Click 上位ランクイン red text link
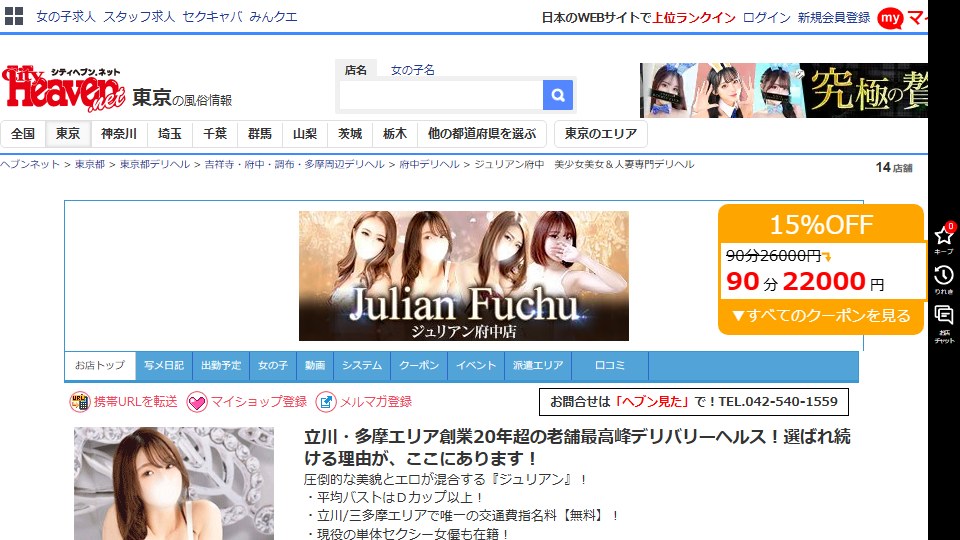The width and height of the screenshot is (960, 540). [694, 18]
